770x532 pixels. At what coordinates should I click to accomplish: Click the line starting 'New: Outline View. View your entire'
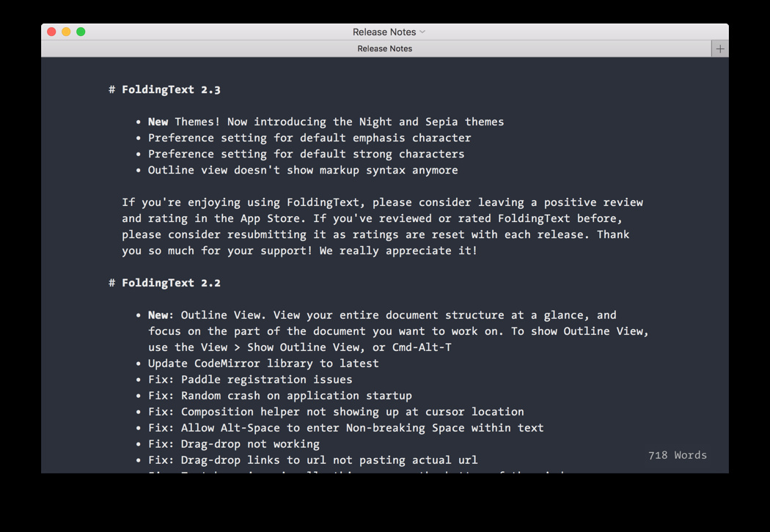(x=382, y=315)
